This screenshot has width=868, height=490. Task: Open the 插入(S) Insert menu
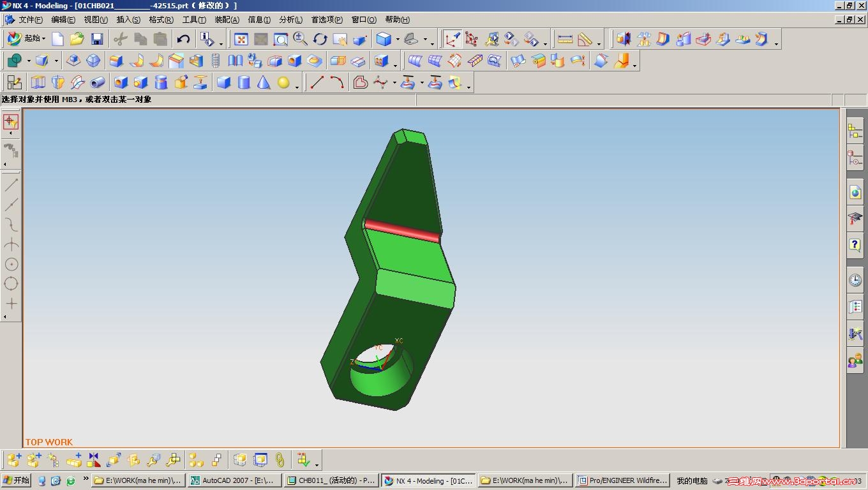coord(128,20)
